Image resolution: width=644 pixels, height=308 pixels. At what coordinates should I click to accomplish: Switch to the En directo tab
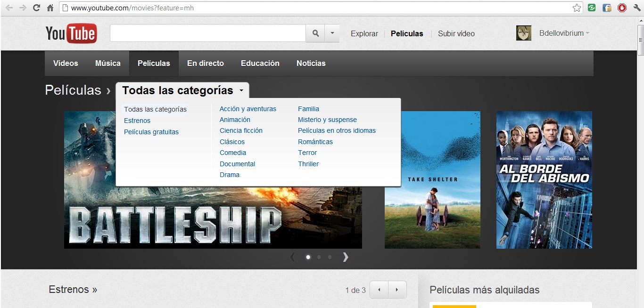pos(205,63)
